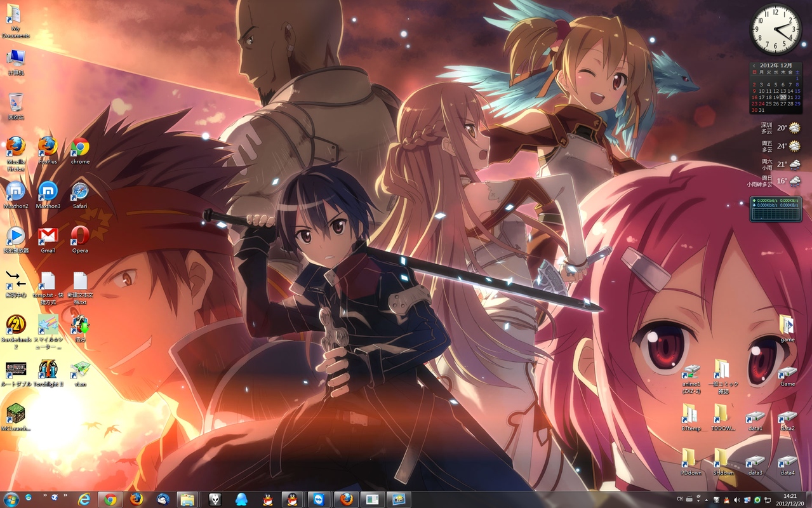
Task: Open the network speed monitor gadget
Action: pos(776,209)
